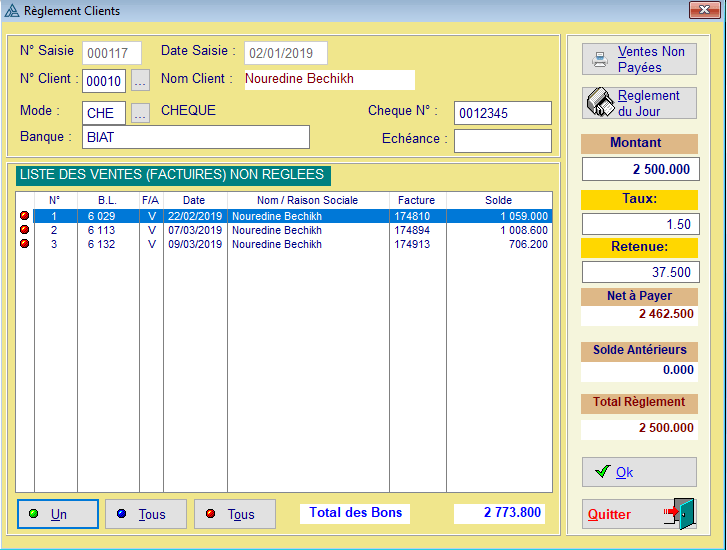Image resolution: width=727 pixels, height=550 pixels.
Task: Click the N° Client field containing 00010
Action: coord(104,81)
